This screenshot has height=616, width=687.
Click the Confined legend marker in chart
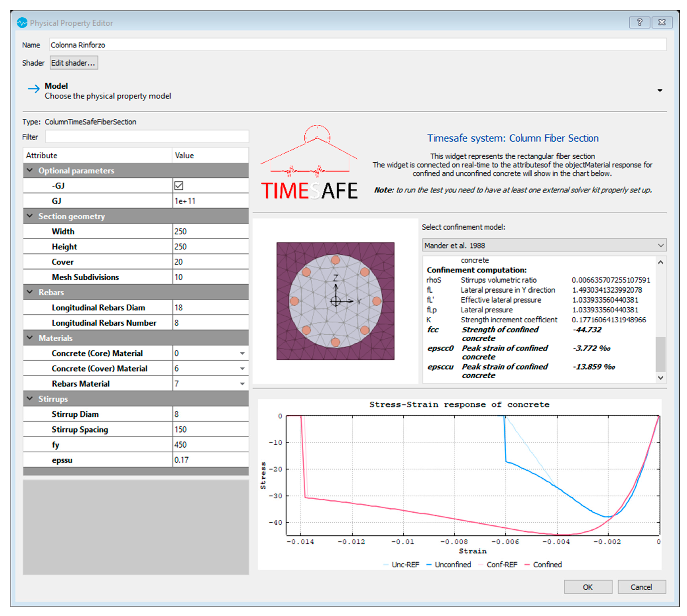tap(527, 565)
